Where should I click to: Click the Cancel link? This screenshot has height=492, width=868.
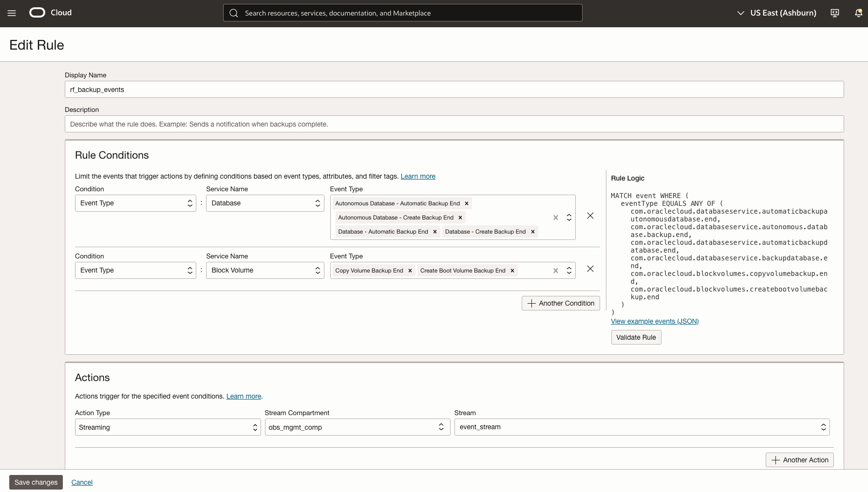click(82, 482)
